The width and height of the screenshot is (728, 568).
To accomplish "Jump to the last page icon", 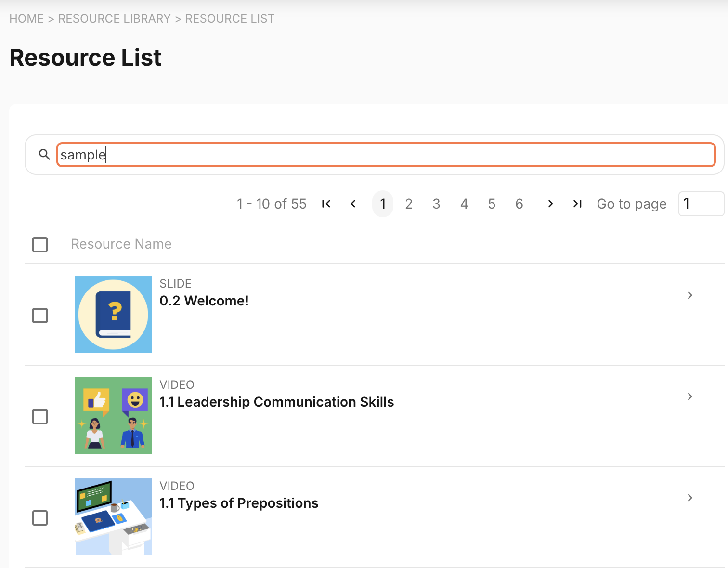I will point(577,204).
